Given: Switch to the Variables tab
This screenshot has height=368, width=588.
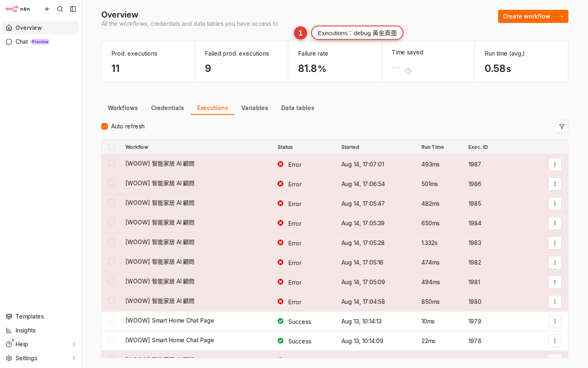Looking at the screenshot, I should pos(255,108).
